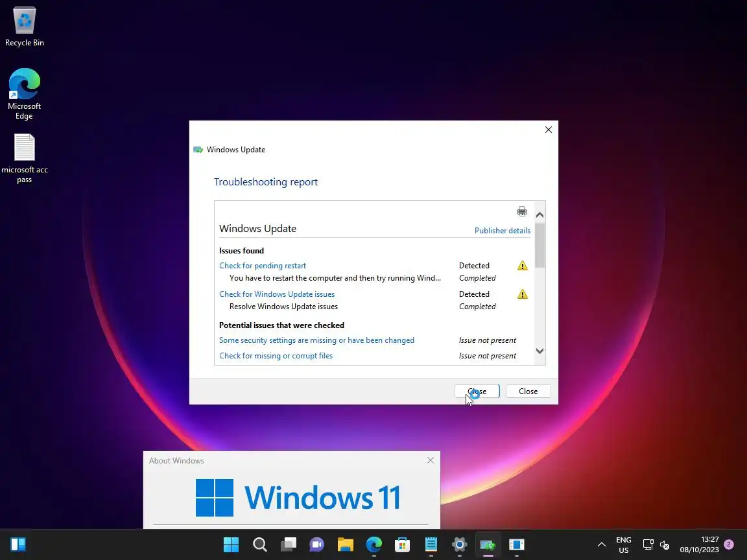The height and width of the screenshot is (560, 747).
Task: Launch Microsoft Edge from the taskbar
Action: click(x=374, y=544)
